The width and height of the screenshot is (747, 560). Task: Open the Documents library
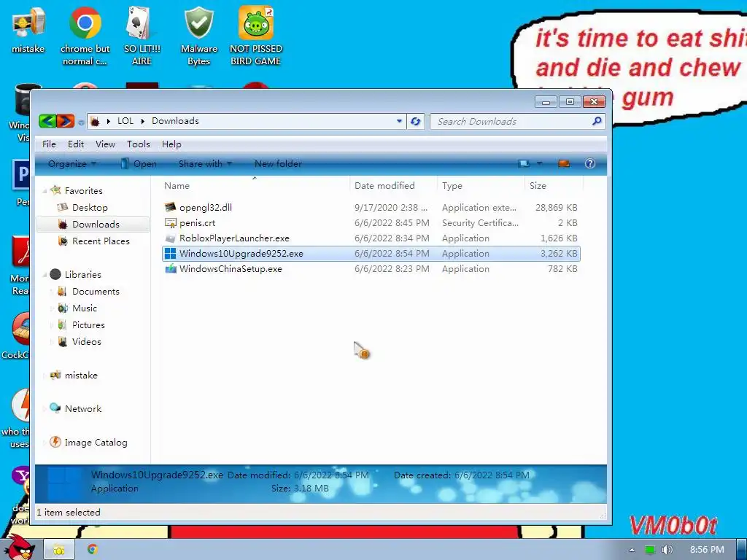tap(96, 292)
